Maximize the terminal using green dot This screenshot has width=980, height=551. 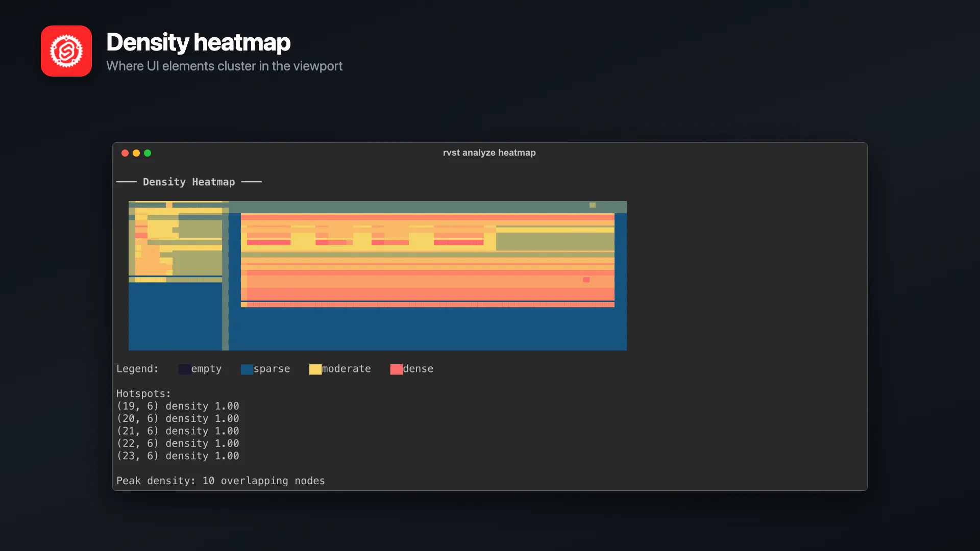point(148,153)
